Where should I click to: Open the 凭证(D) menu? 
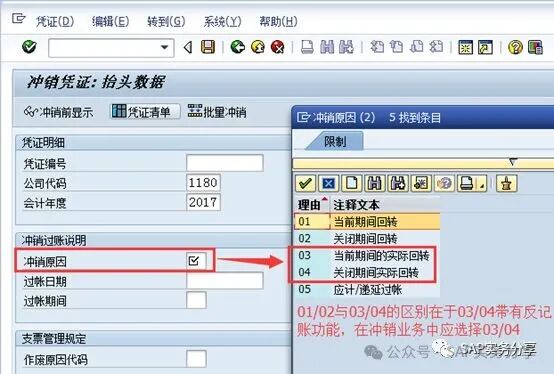[55, 22]
